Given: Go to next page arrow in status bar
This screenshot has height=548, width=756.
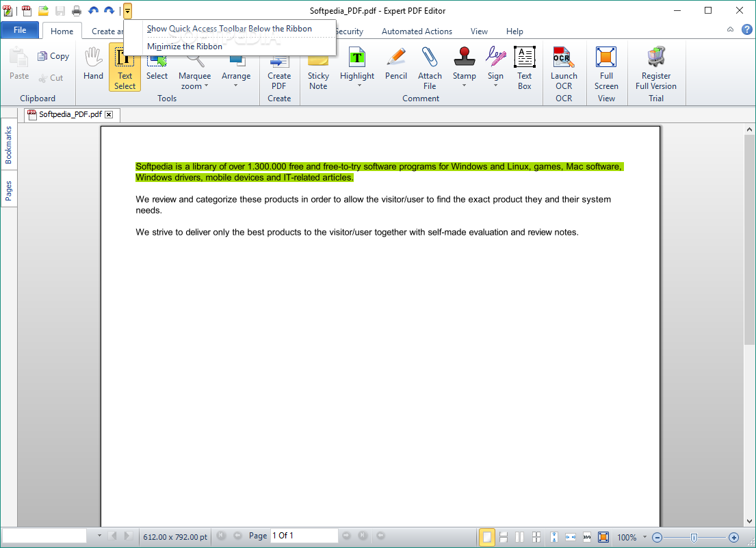Looking at the screenshot, I should 346,536.
